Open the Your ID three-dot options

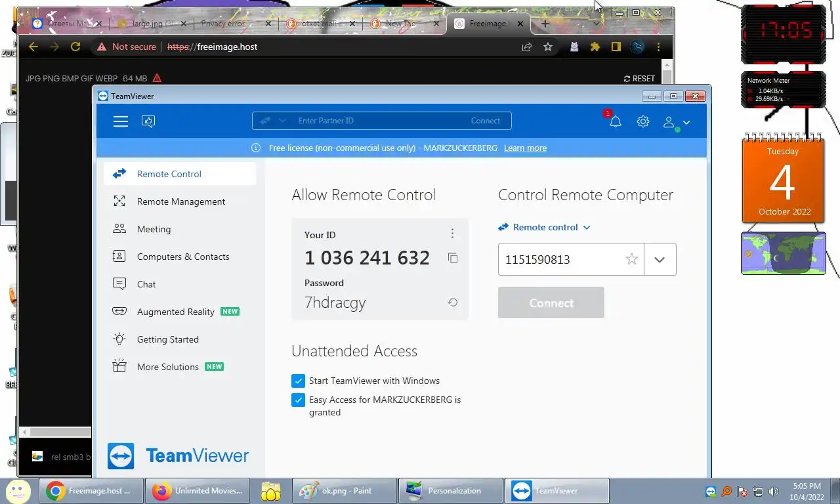point(452,234)
